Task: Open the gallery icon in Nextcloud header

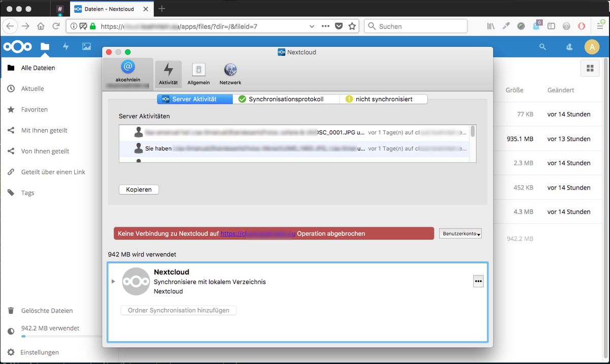Action: pos(86,47)
